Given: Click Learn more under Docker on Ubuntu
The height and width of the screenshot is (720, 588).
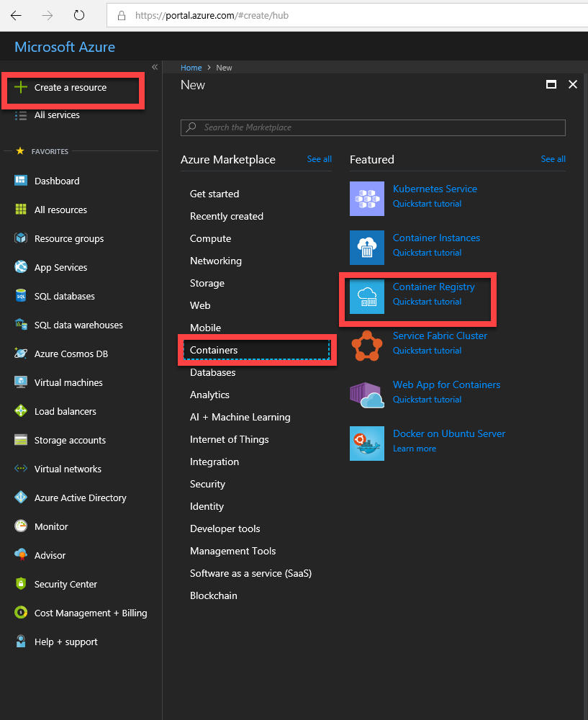Looking at the screenshot, I should point(415,449).
